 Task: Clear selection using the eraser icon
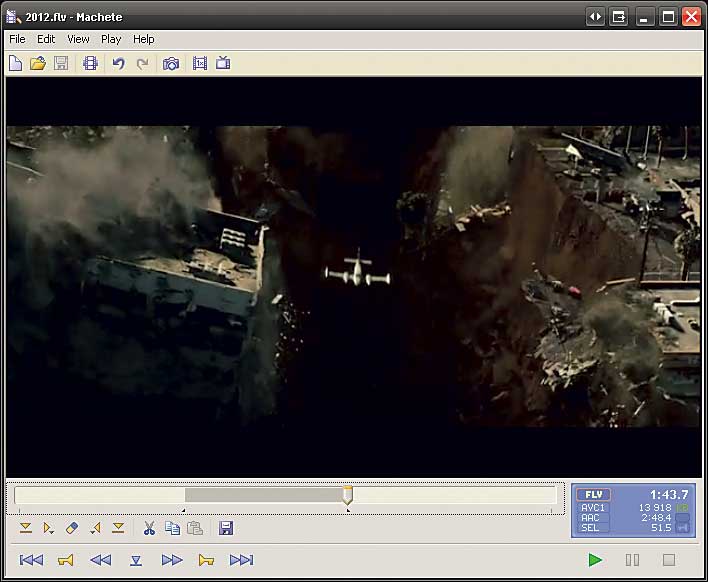click(72, 528)
